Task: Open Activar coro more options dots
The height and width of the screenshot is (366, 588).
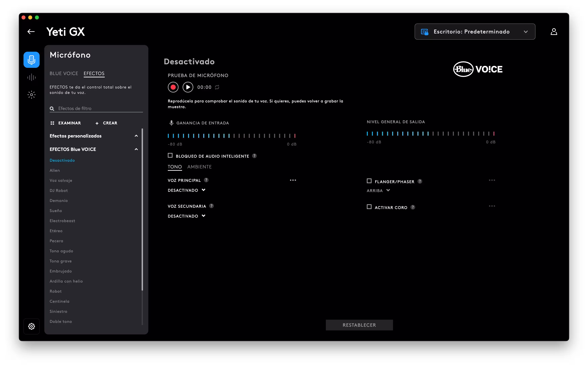Action: [x=492, y=206]
